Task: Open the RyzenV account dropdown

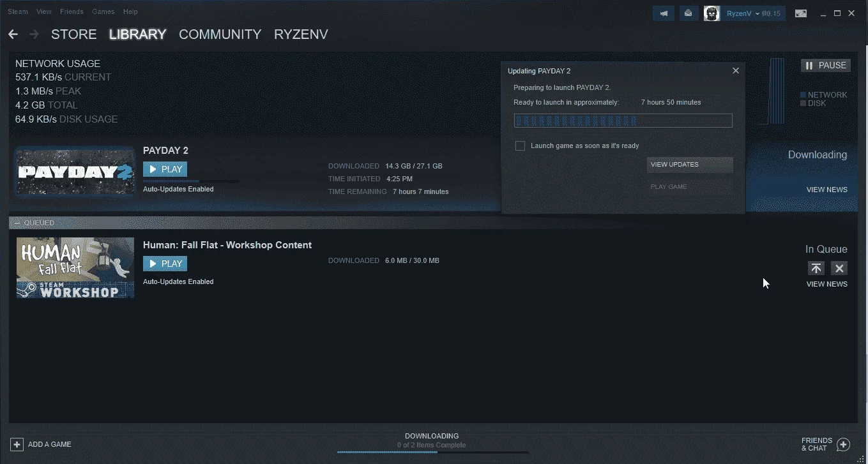Action: (743, 13)
